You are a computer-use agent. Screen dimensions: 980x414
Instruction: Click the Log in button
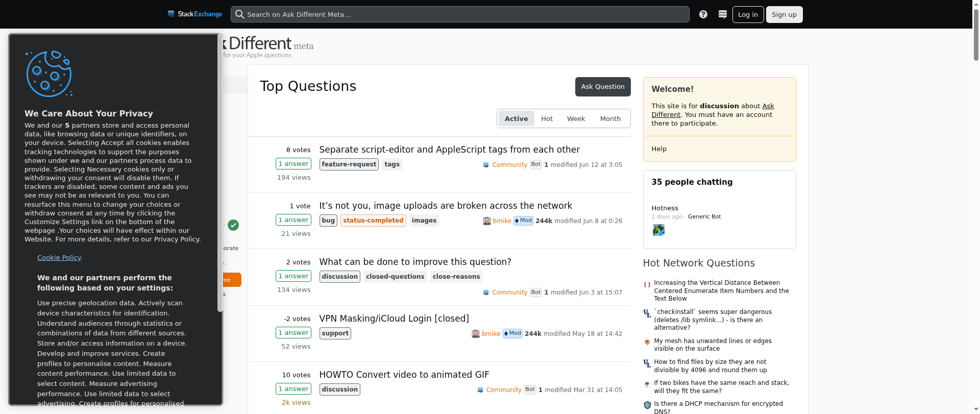coord(748,14)
